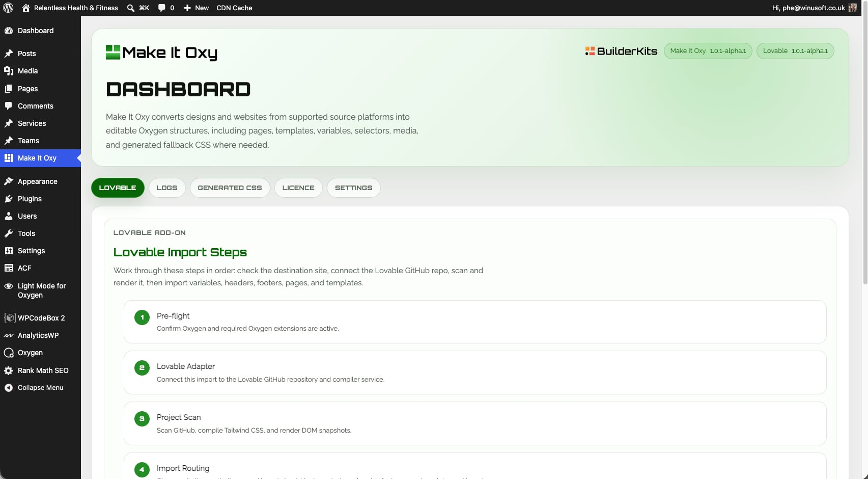Open the plugin Settings tab
868x479 pixels.
tap(353, 188)
